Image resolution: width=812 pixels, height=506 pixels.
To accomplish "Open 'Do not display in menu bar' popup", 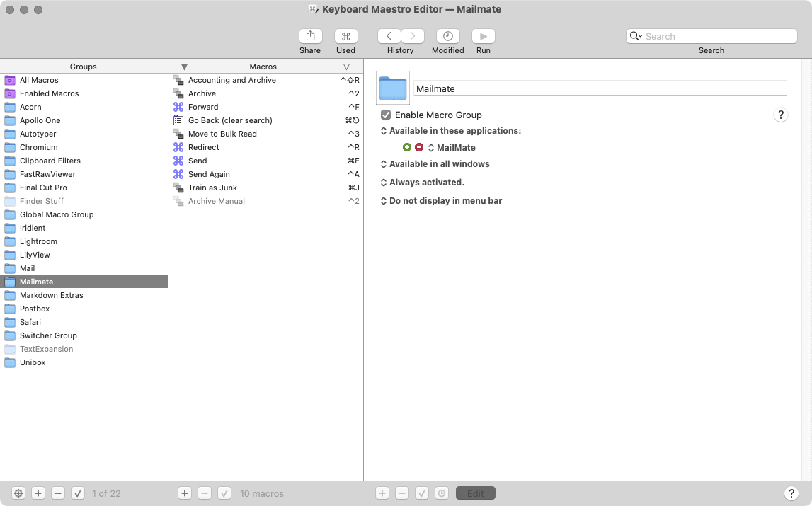I will click(441, 201).
